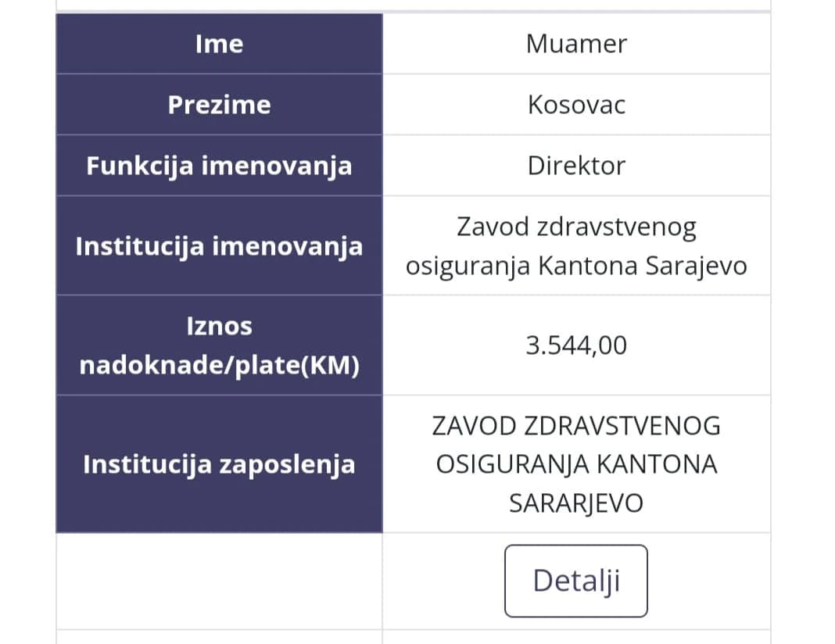Click the word Iznos in header

(220, 326)
